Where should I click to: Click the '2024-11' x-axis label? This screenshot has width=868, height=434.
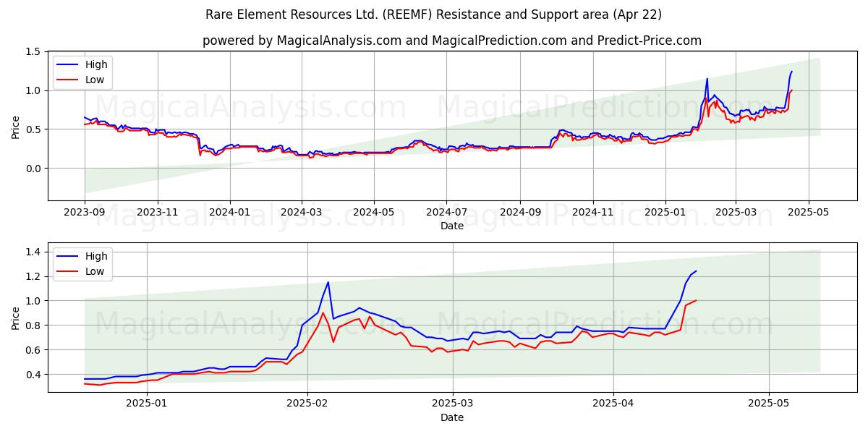(592, 213)
